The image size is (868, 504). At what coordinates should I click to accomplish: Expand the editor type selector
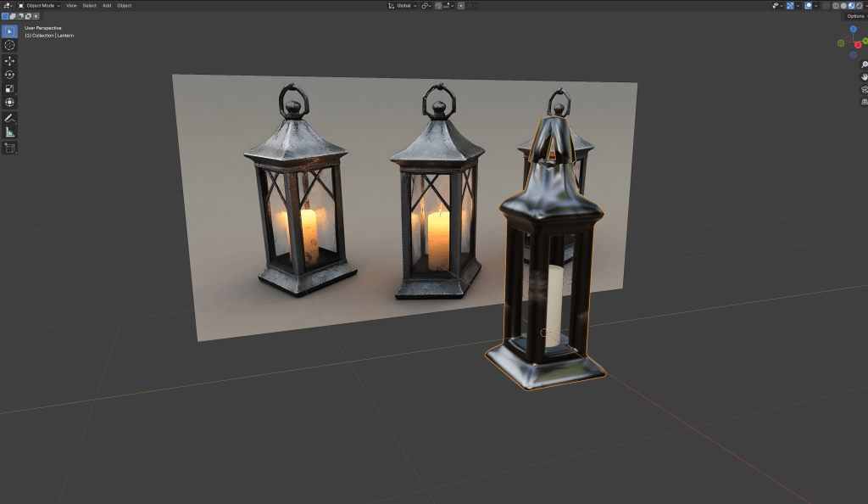pos(8,5)
